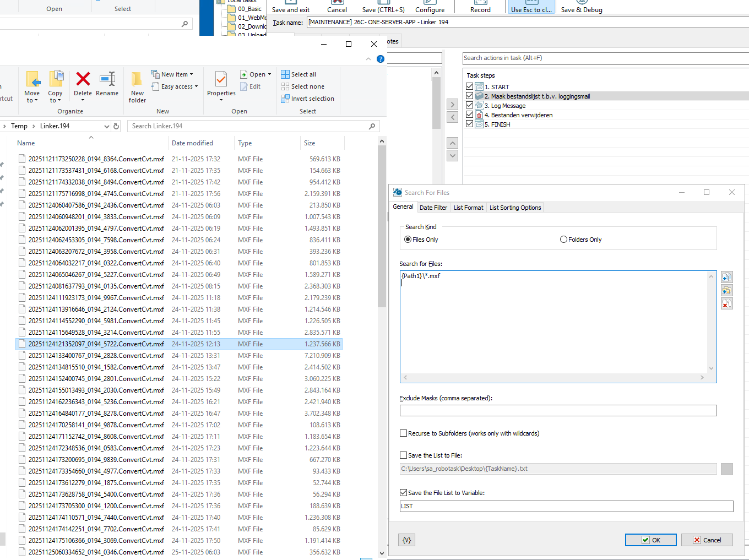Image resolution: width=749 pixels, height=560 pixels.
Task: Expand the Copy to dropdown arrow
Action: point(56,100)
